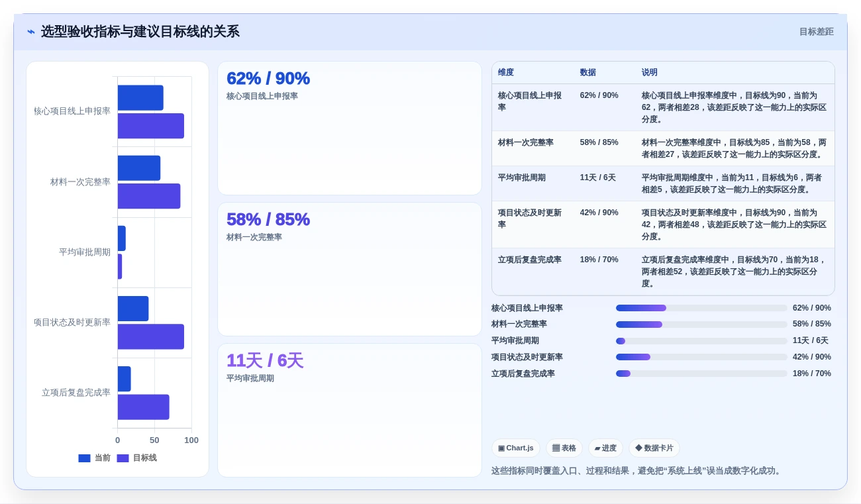Click the 平均审批周期 progress bar
The image size is (861, 504).
coord(701,341)
